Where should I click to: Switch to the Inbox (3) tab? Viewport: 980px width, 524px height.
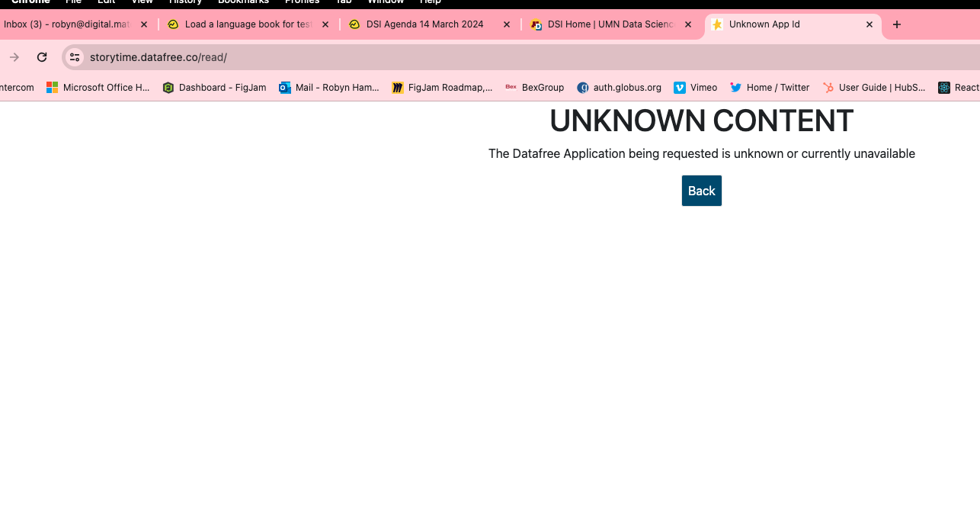coord(67,24)
